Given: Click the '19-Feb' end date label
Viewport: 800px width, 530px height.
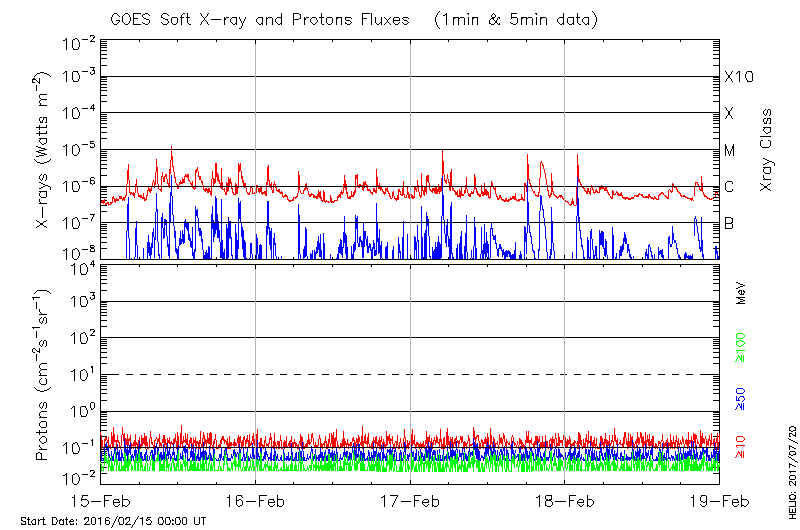Looking at the screenshot, I should (x=719, y=500).
